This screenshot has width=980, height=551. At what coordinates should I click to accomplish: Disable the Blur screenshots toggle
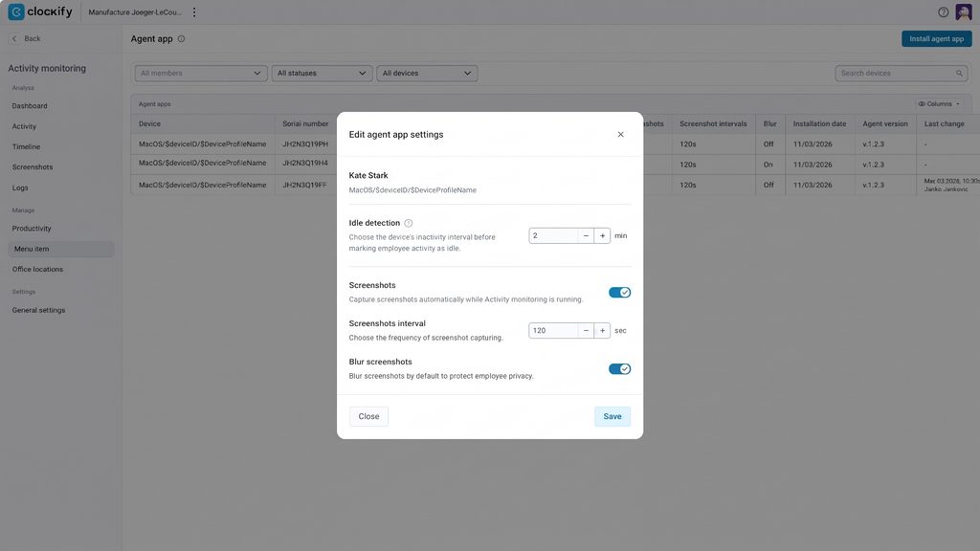pyautogui.click(x=619, y=368)
